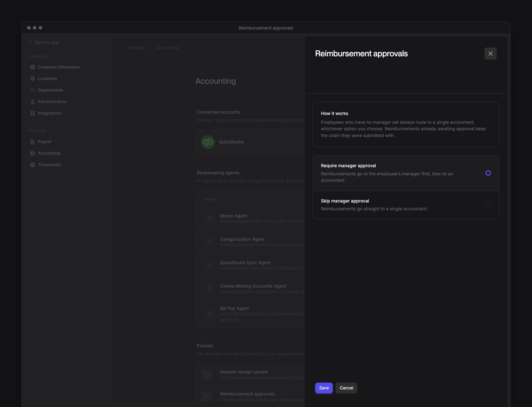Click the Memo Agent chat icon
This screenshot has width=532, height=407.
(210, 219)
